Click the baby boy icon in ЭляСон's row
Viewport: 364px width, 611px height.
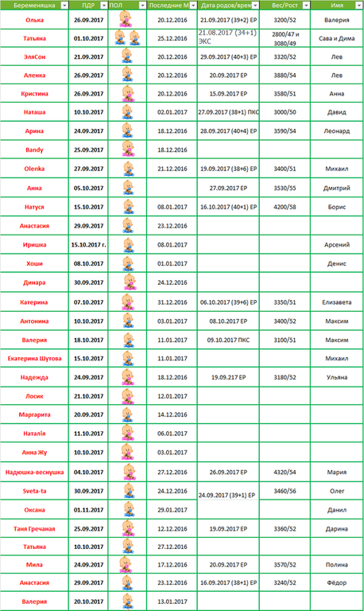pos(127,56)
